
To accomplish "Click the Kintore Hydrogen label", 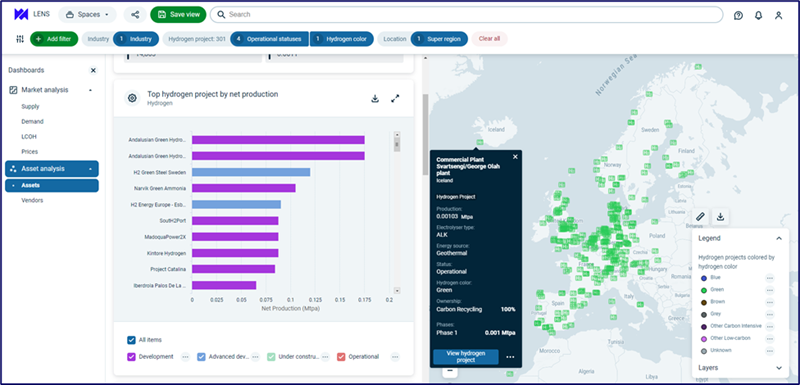I will pyautogui.click(x=167, y=253).
